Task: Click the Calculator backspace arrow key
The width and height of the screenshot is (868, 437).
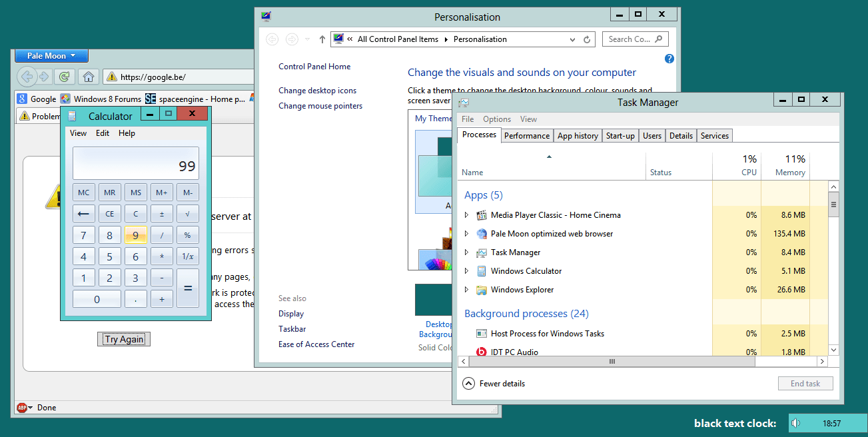Action: (x=84, y=214)
